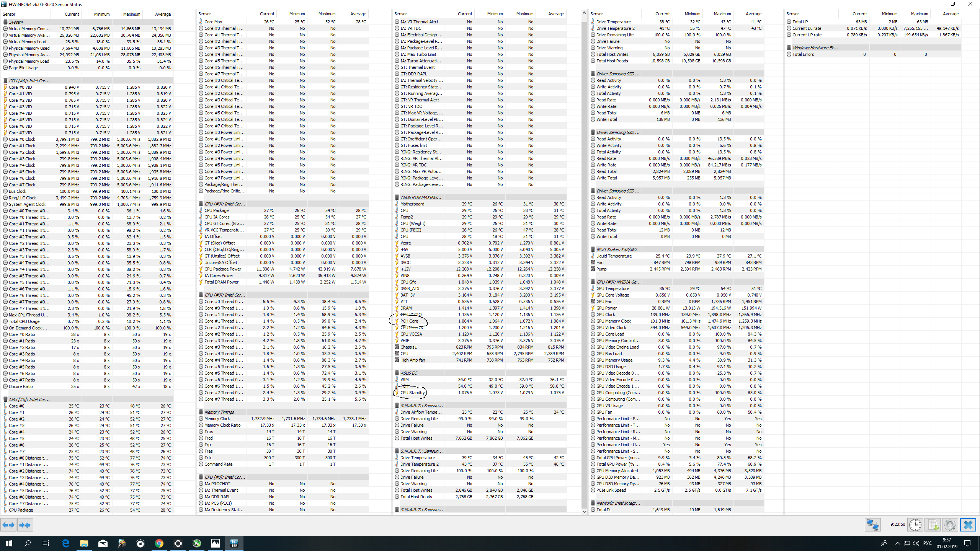Open Google Chrome from the taskbar

[159, 543]
